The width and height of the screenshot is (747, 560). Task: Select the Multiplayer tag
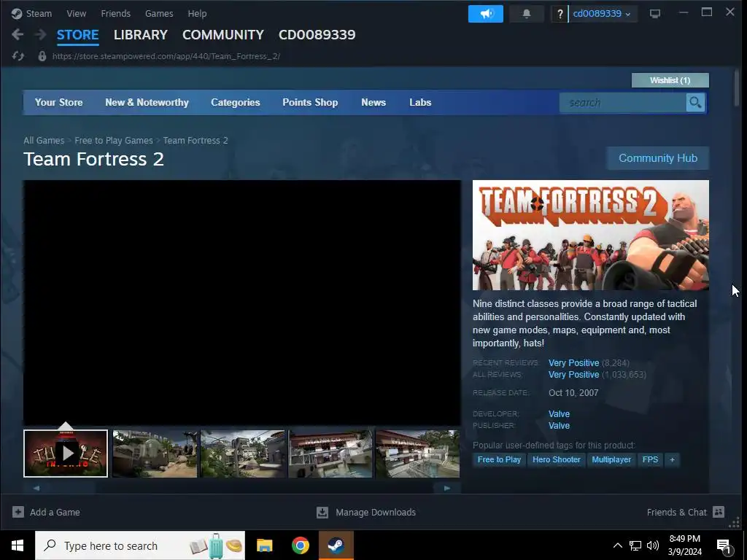click(x=611, y=459)
